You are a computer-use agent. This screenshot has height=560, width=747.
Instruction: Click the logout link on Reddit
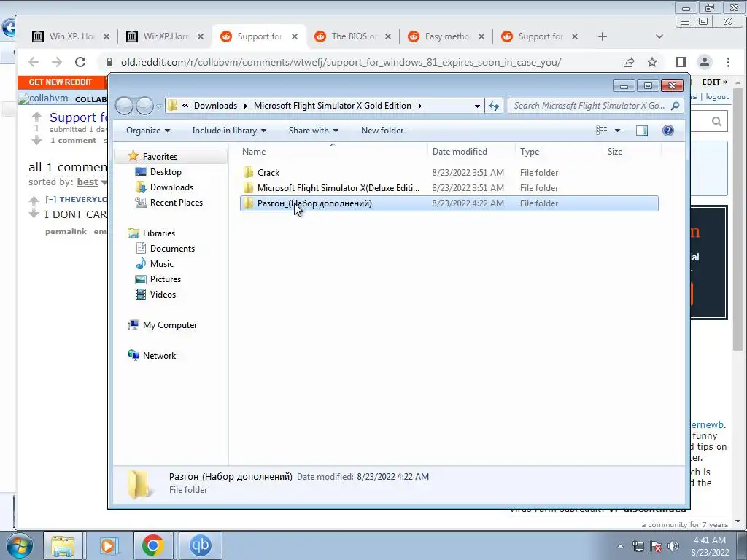(717, 97)
